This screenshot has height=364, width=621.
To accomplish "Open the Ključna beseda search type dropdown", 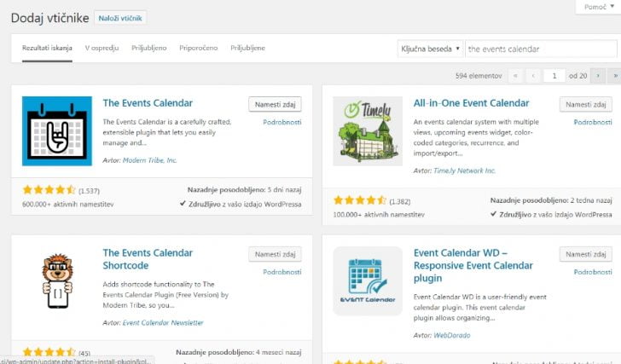I will (430, 49).
